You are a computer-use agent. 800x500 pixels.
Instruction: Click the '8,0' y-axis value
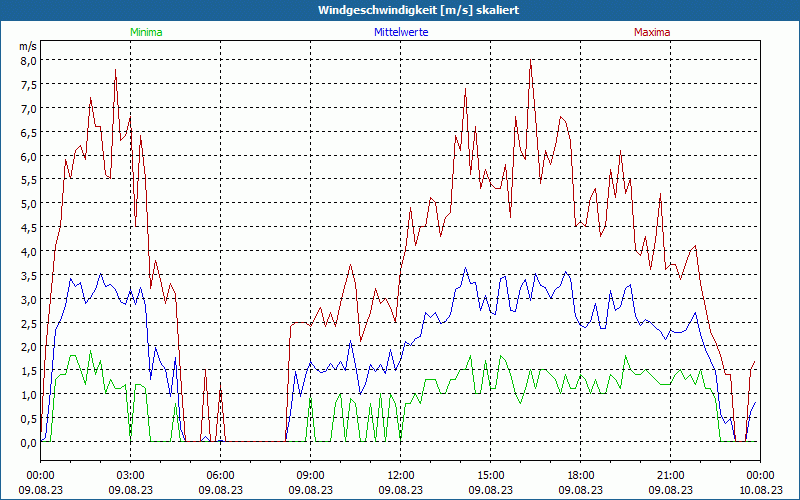click(x=29, y=61)
